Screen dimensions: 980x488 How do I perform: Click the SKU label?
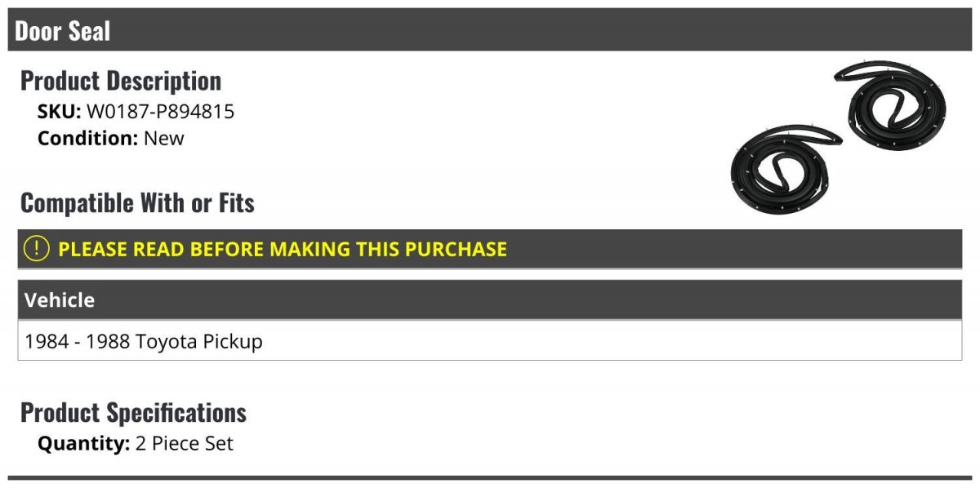[x=59, y=112]
